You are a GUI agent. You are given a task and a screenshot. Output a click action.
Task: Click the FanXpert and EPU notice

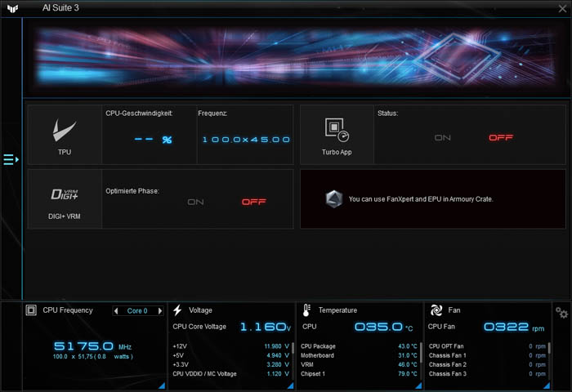click(421, 198)
